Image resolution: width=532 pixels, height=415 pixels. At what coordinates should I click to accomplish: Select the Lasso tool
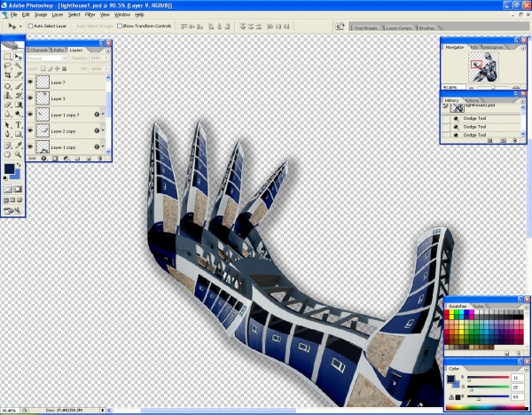coord(7,66)
